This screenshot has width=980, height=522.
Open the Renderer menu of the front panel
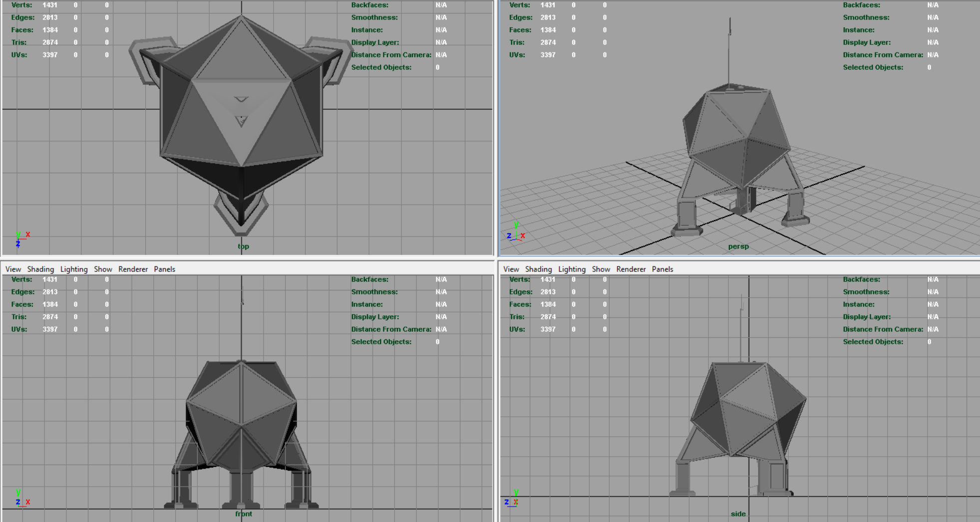point(133,269)
